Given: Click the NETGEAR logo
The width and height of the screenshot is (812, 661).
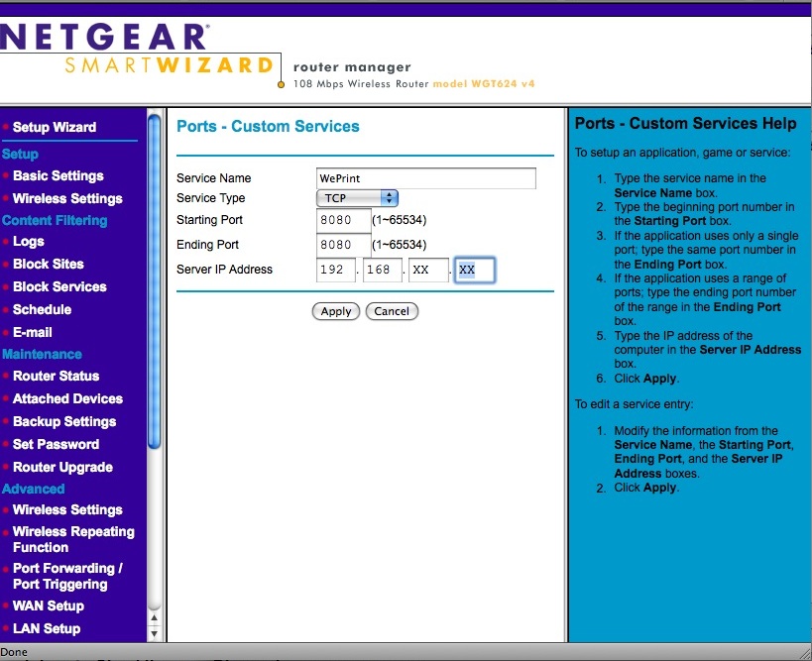Looking at the screenshot, I should (x=103, y=38).
